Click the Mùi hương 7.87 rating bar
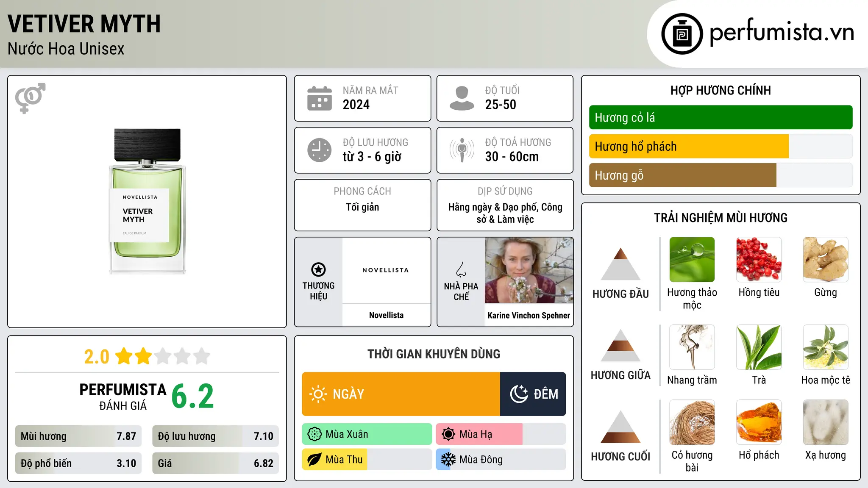The width and height of the screenshot is (868, 488). [x=78, y=436]
